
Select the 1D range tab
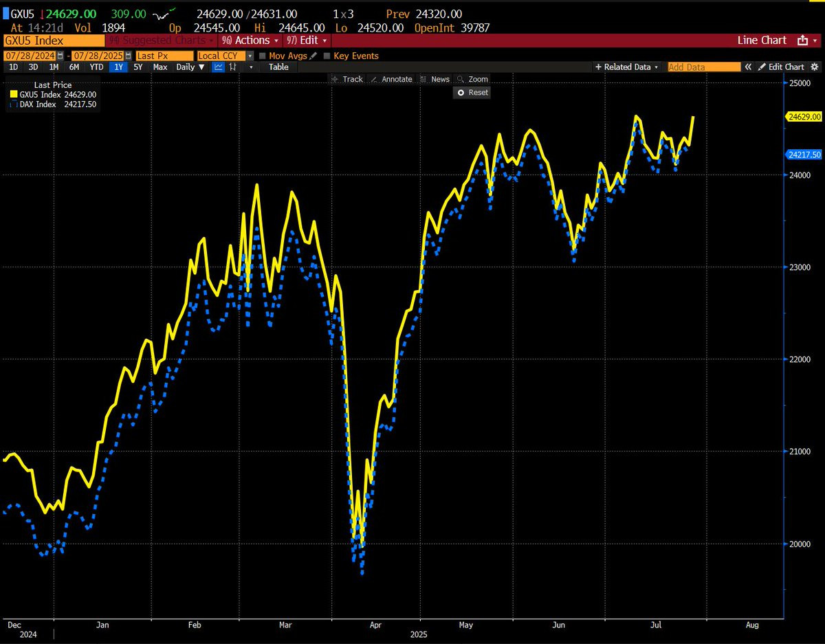(x=13, y=67)
